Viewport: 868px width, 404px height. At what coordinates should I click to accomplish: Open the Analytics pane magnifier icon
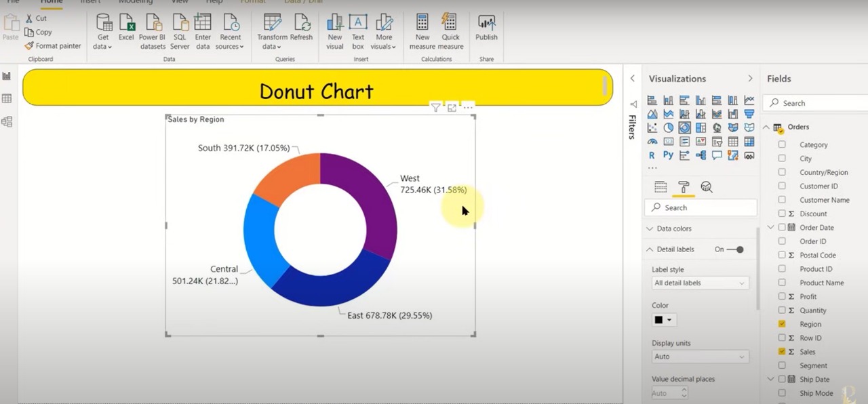pyautogui.click(x=706, y=187)
